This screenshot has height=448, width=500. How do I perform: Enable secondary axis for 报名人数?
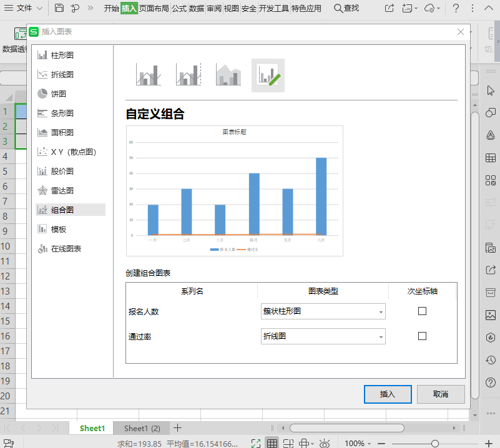click(x=422, y=311)
